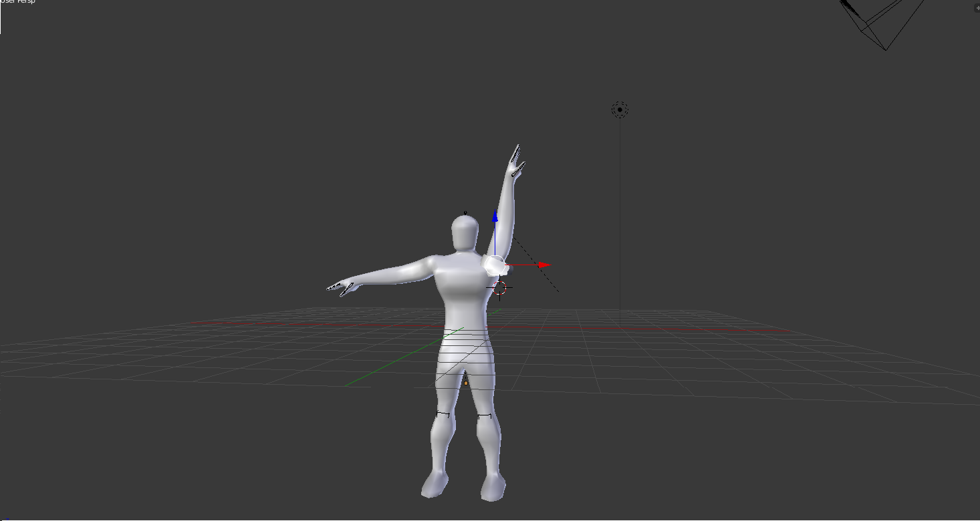Click the red-white 3D cursor crosshair
Screen dimensions: 980x521
click(x=501, y=289)
